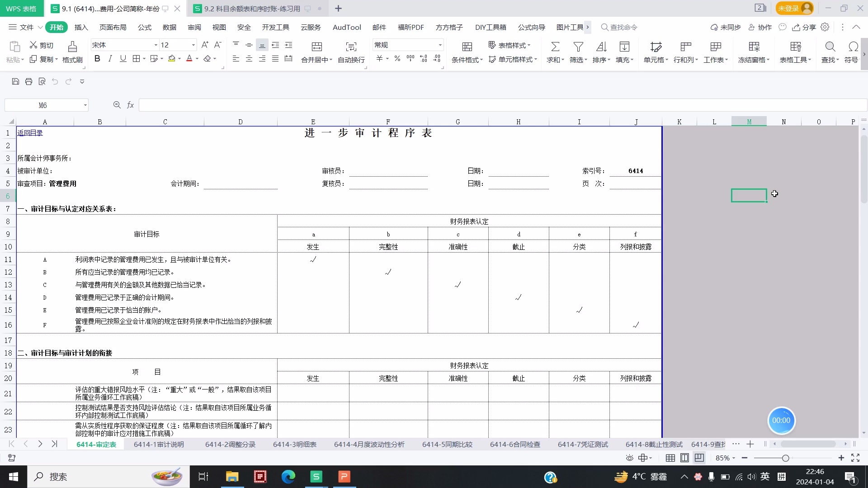
Task: Click the Eye protection mode icon in status bar
Action: (x=629, y=458)
